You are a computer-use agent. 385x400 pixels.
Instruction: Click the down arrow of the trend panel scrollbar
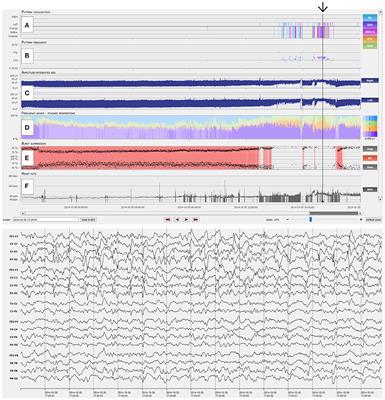[381, 199]
